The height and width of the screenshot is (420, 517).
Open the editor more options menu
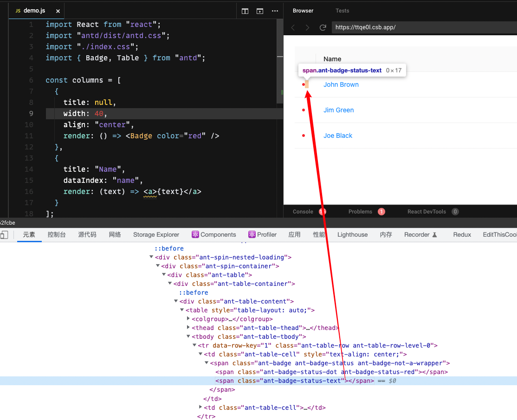tap(275, 11)
